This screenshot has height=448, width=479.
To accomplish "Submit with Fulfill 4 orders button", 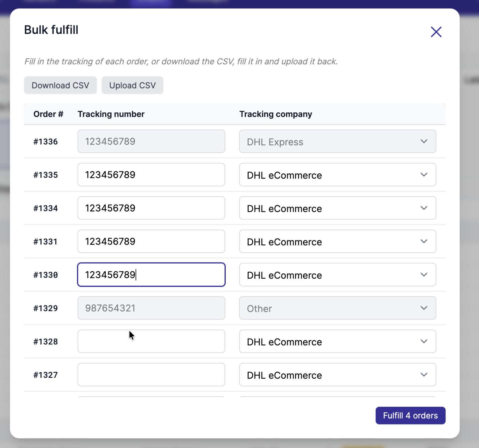I will (410, 415).
